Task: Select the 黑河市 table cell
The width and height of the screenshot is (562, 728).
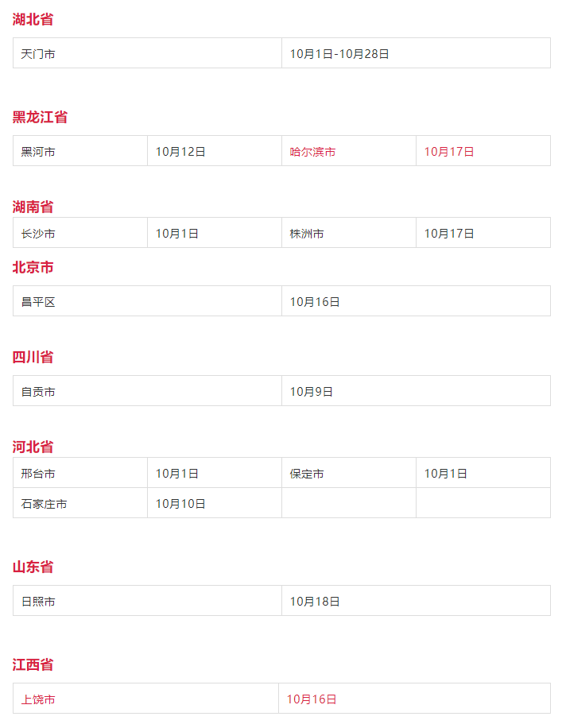Action: [x=38, y=152]
